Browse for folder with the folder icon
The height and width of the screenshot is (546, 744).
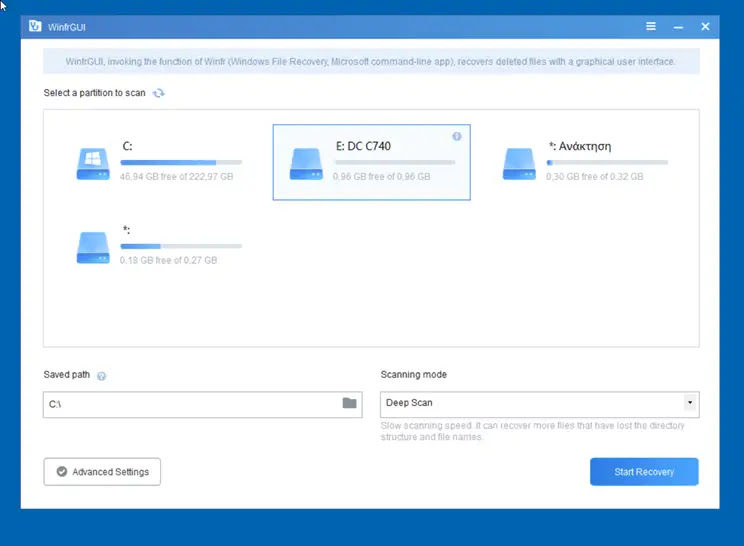click(x=349, y=403)
